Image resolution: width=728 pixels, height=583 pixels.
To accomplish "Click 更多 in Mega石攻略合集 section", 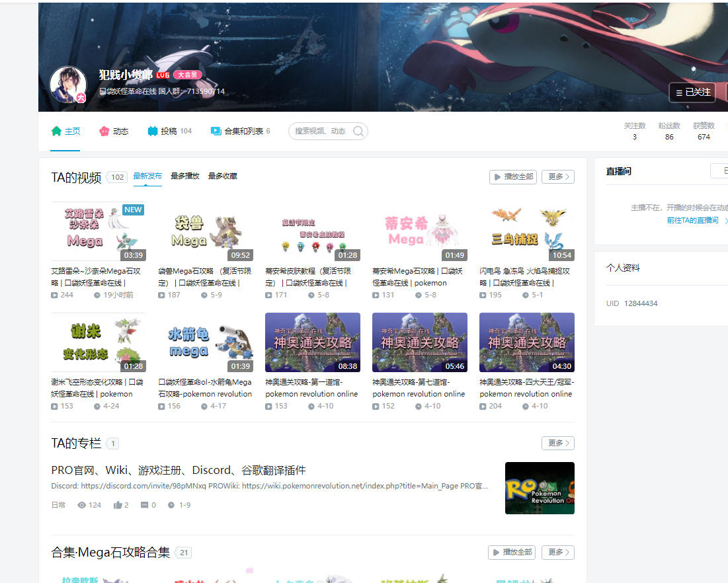I will click(558, 553).
